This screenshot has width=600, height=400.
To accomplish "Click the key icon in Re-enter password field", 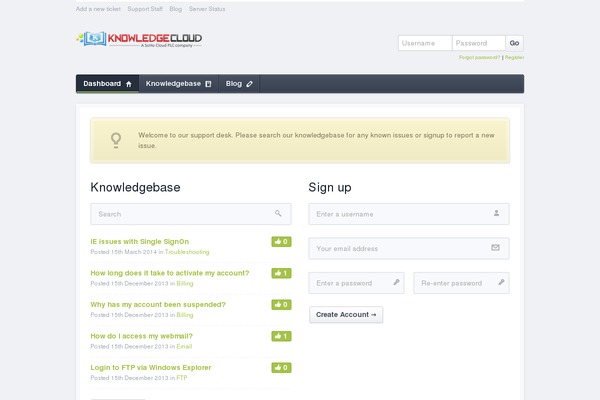I will point(501,282).
